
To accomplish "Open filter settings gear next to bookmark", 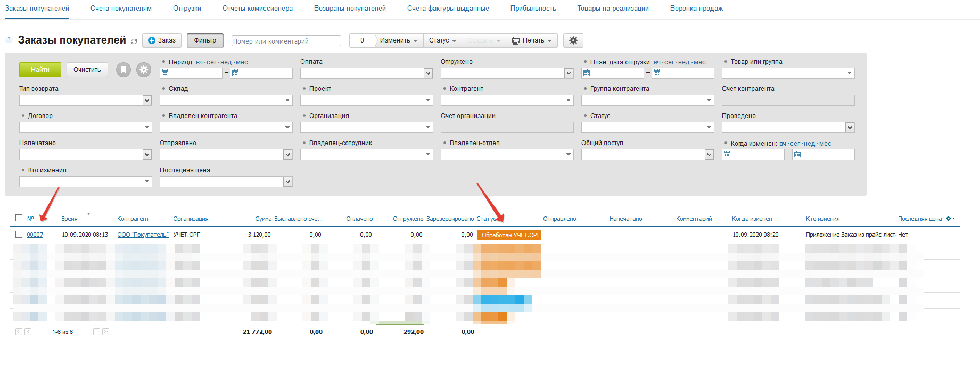I will coord(144,70).
